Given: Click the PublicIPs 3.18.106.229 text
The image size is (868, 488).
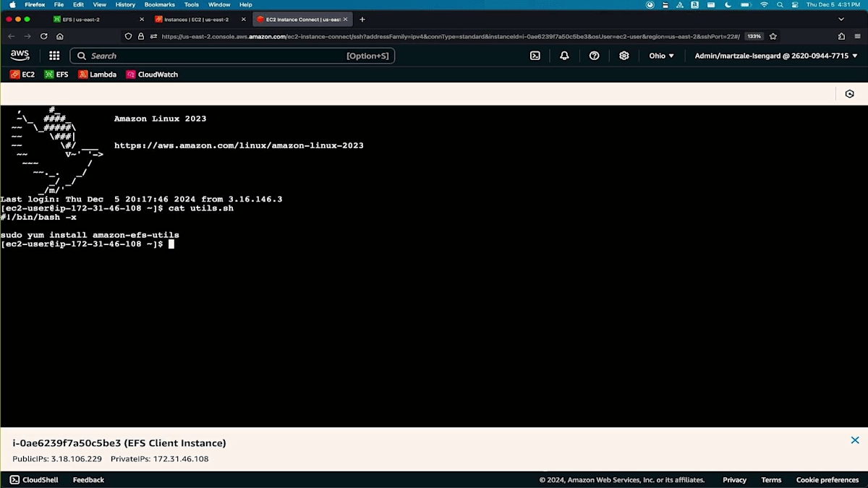Looking at the screenshot, I should 57,459.
